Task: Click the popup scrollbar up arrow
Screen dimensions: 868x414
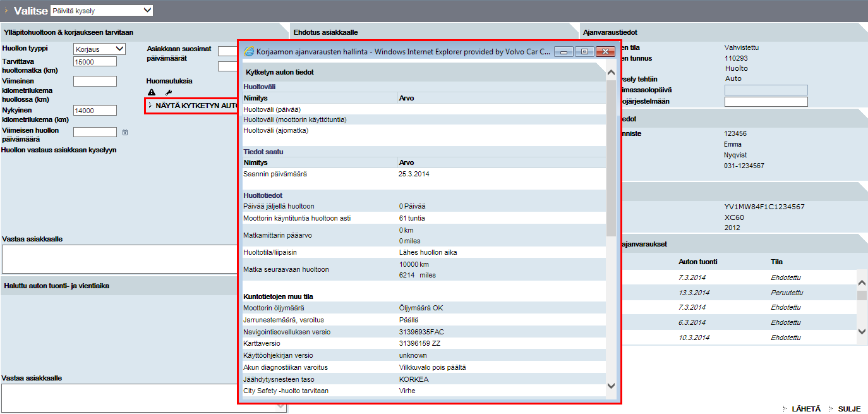Action: pyautogui.click(x=611, y=73)
